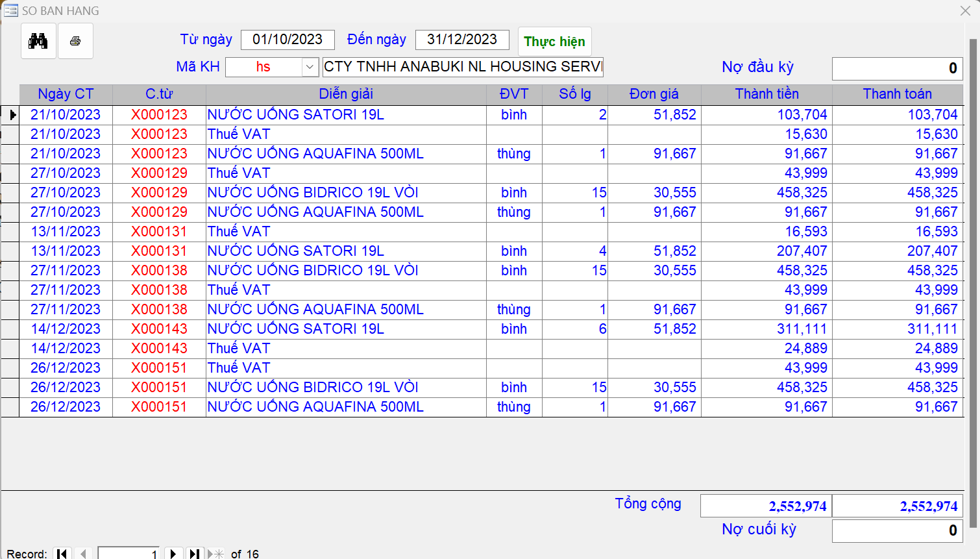This screenshot has height=559, width=980.
Task: Click the customer name text field
Action: click(463, 67)
